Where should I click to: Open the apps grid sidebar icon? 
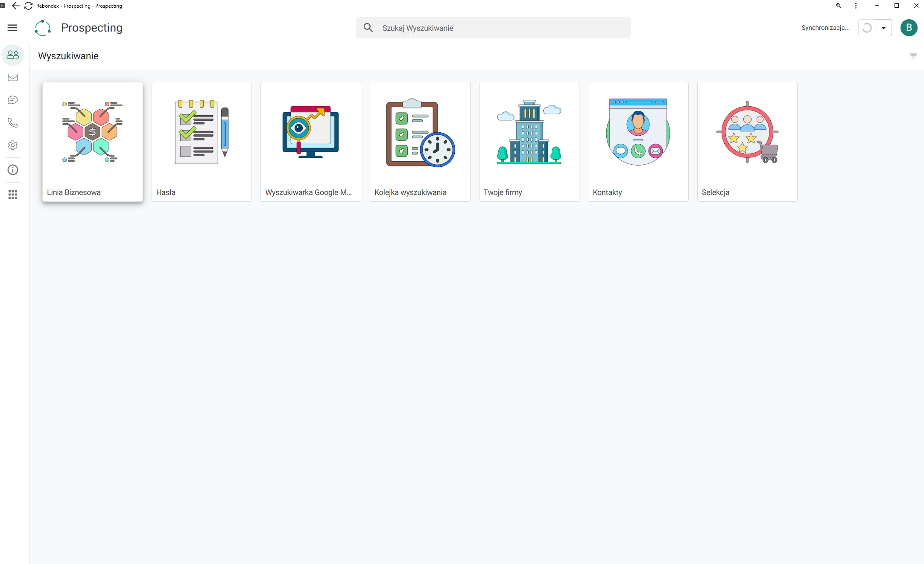tap(13, 195)
